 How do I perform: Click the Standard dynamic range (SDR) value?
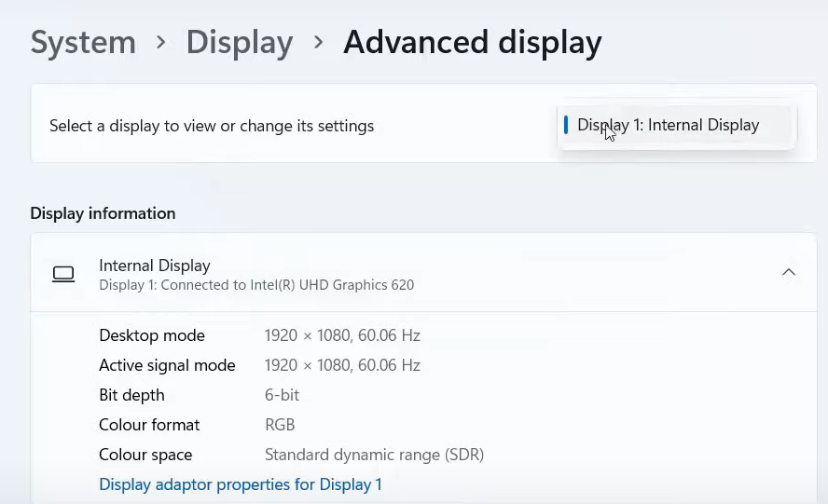pos(374,455)
